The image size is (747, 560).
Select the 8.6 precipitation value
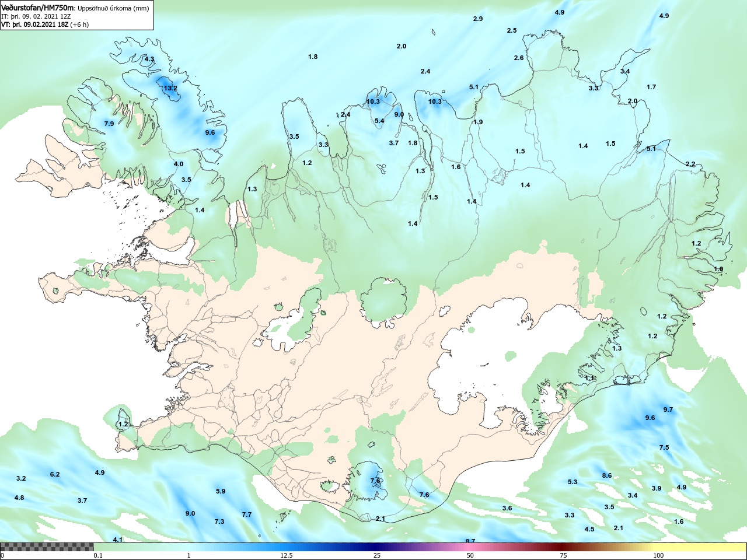click(607, 475)
